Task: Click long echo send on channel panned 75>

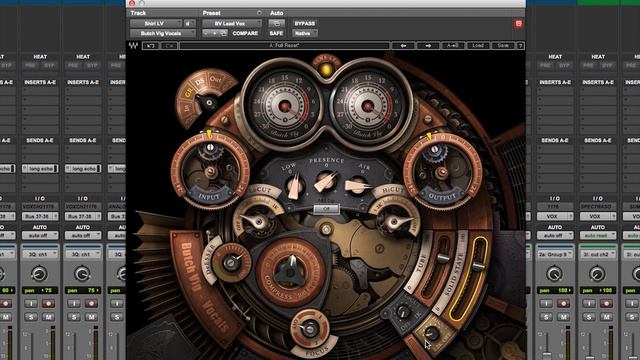Action: point(83,168)
